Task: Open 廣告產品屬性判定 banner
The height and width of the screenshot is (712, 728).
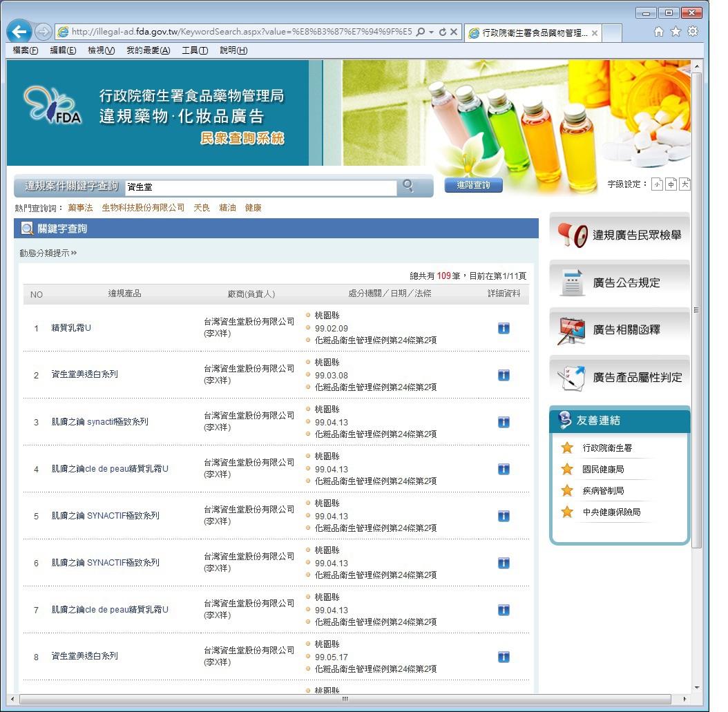Action: 620,377
